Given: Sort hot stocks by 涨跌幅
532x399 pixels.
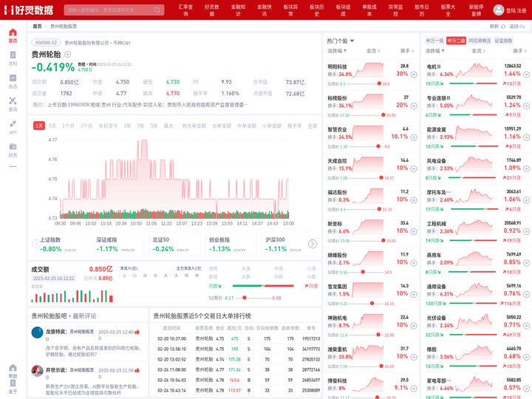Looking at the screenshot, I should point(337,51).
